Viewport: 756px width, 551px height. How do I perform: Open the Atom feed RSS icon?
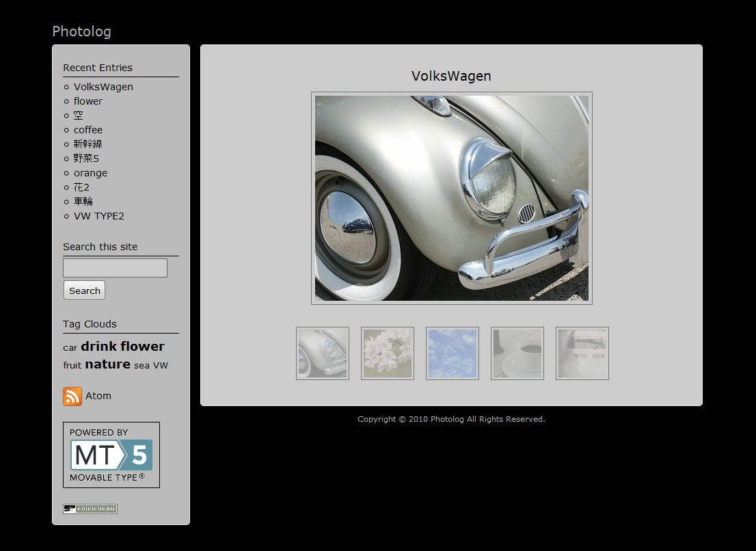tap(72, 397)
